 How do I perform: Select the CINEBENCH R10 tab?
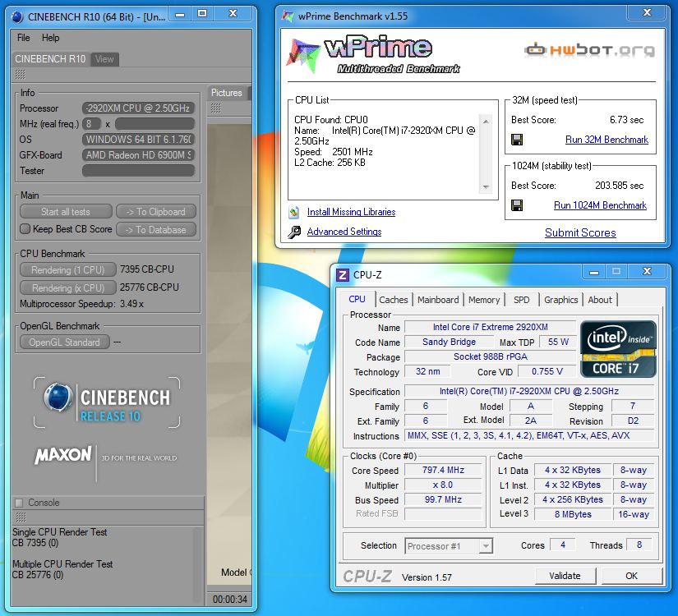tap(50, 59)
